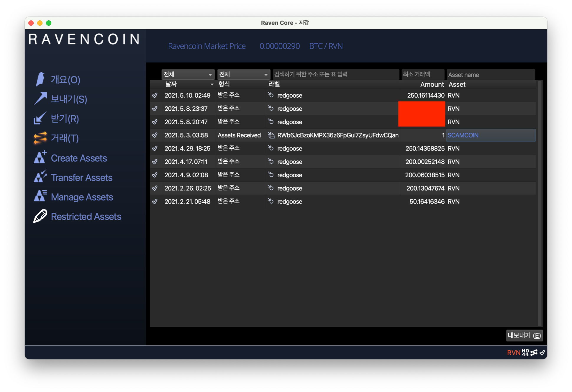This screenshot has width=572, height=392.
Task: Click the Asset name search field
Action: point(491,75)
